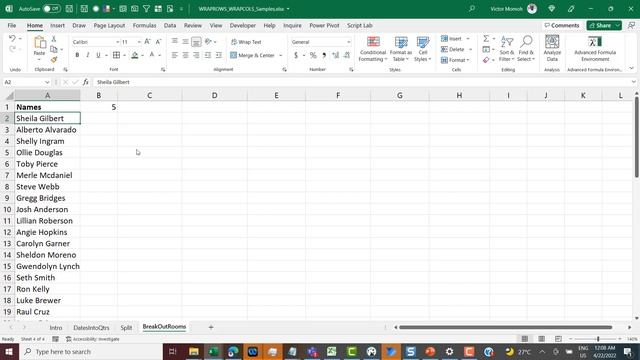Click Insert cells button
This screenshot has height=360, width=640.
pos(451,39)
